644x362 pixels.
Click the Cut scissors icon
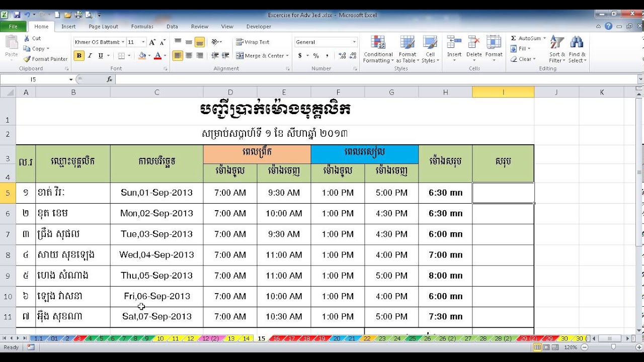click(27, 38)
